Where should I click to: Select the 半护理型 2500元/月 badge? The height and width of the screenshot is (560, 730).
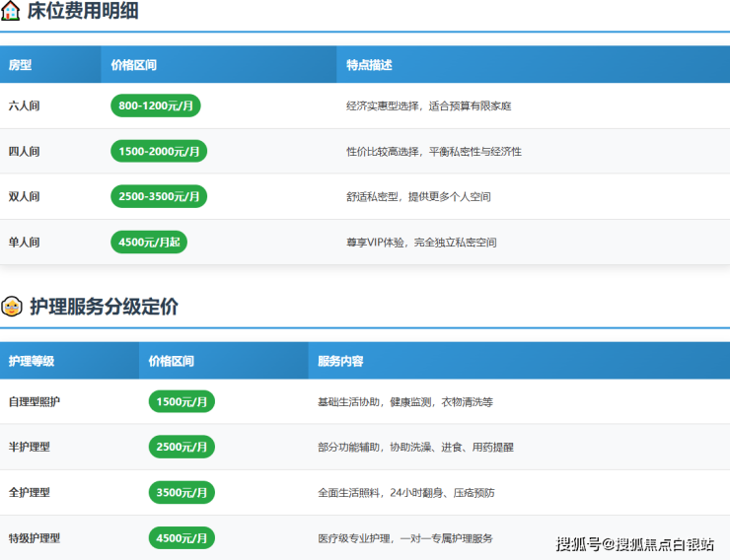182,447
